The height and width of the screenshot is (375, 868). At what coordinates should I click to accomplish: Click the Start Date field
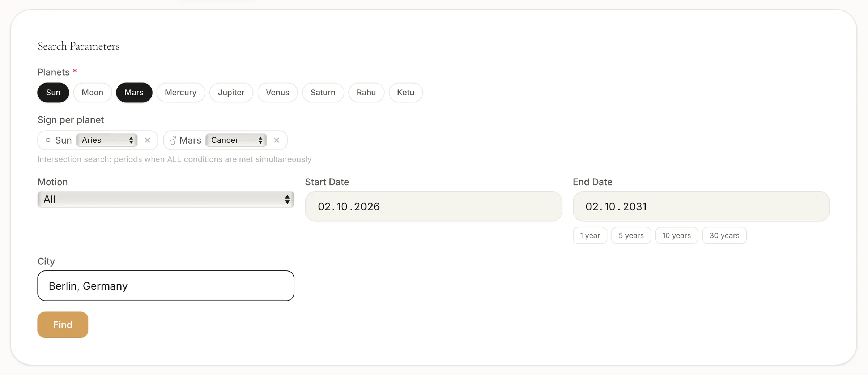click(x=434, y=206)
